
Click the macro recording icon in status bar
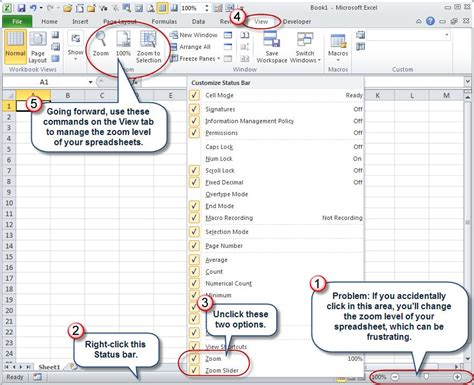click(37, 377)
